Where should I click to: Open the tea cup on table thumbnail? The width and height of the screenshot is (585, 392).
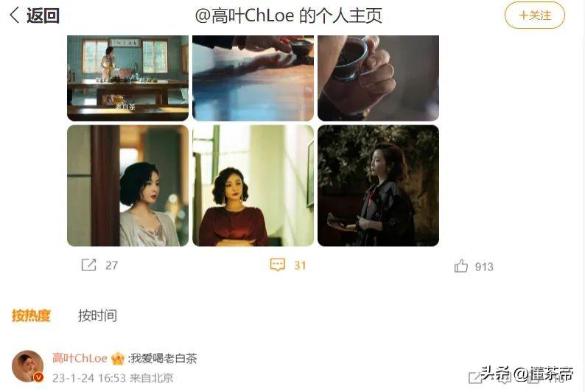[253, 78]
